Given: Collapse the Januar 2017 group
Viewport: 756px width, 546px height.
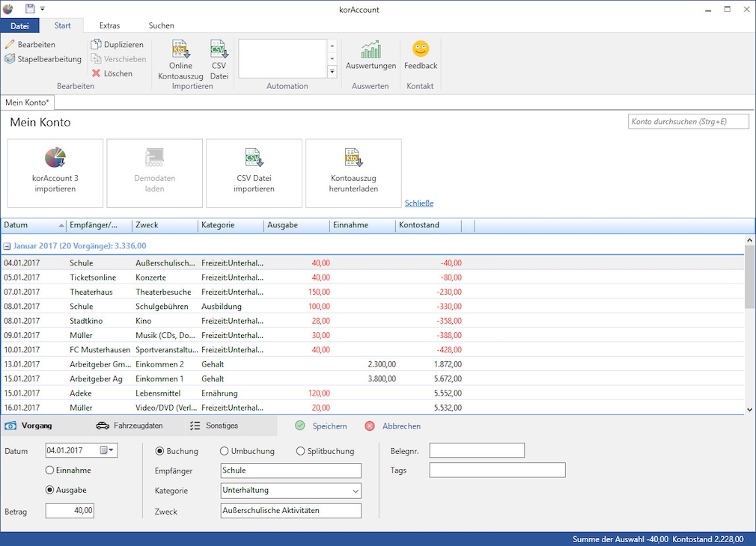Looking at the screenshot, I should 7,246.
